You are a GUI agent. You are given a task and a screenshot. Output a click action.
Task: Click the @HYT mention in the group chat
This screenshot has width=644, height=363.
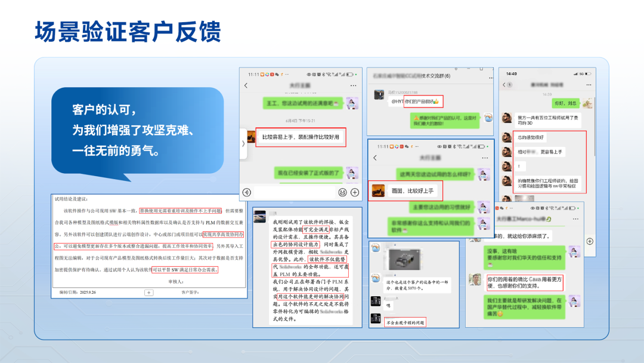coord(397,101)
